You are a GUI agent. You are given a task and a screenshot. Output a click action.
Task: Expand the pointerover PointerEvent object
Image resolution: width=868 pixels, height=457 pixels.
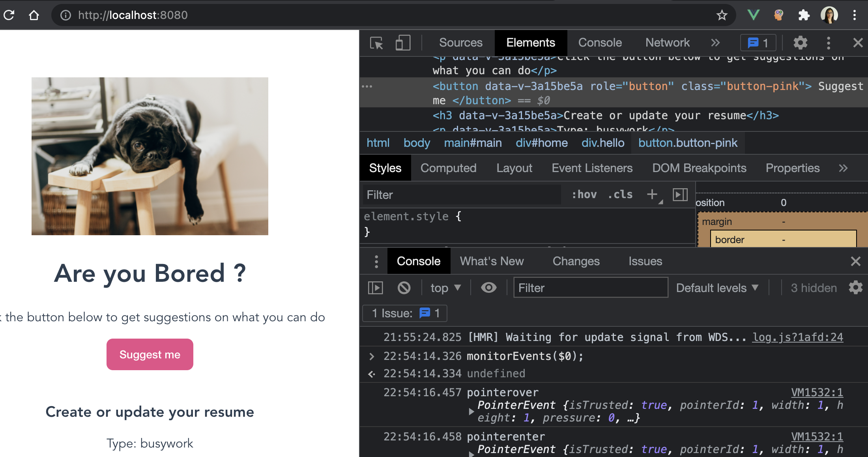(471, 411)
